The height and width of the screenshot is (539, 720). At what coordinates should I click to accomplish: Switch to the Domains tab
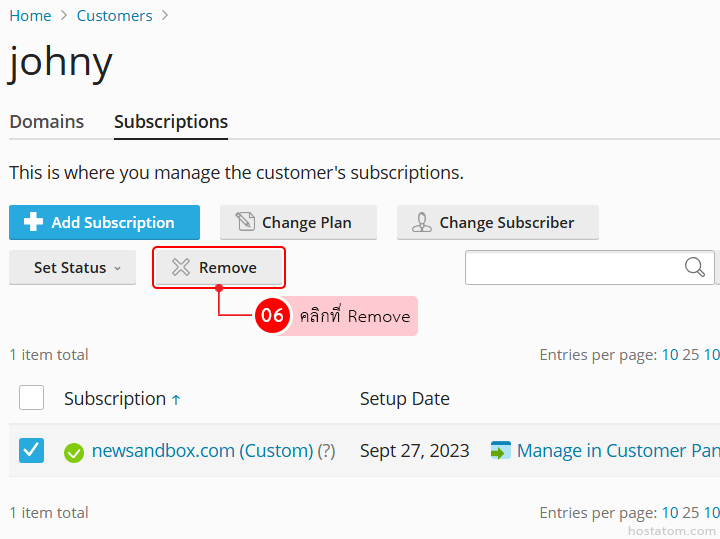(x=47, y=122)
